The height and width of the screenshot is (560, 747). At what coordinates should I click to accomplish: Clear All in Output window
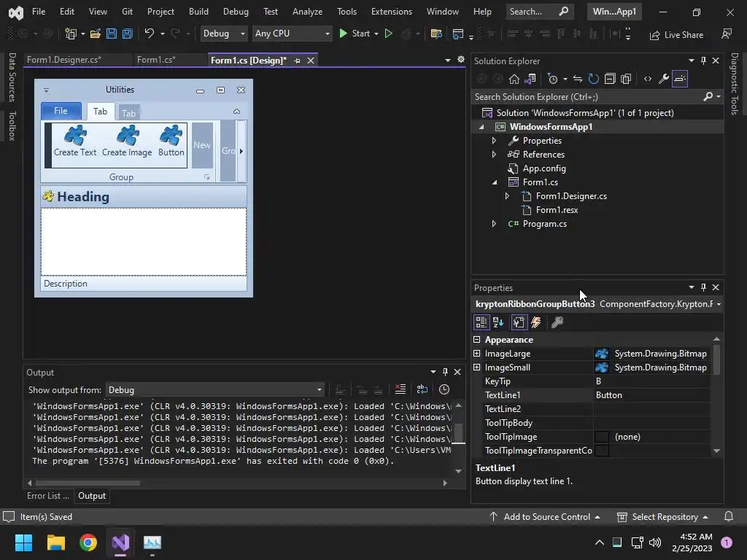[x=400, y=389]
